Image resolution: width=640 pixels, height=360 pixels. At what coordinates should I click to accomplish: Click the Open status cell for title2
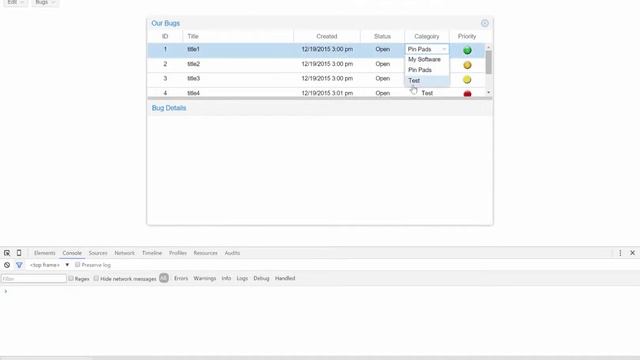click(x=382, y=64)
